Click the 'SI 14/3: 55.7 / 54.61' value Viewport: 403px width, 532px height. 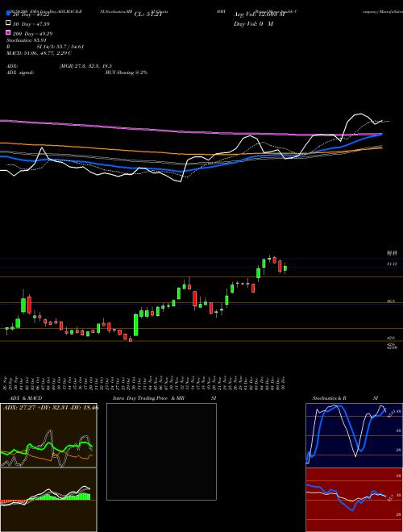60,47
